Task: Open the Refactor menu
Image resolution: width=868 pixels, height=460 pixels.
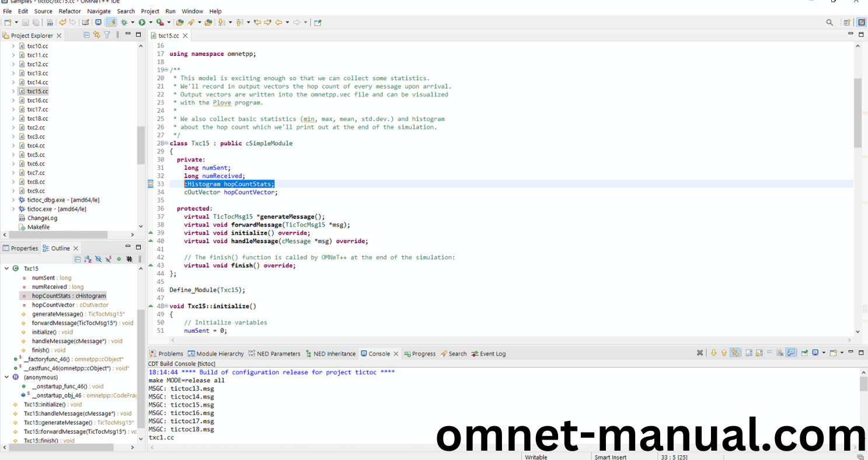Action: point(69,11)
